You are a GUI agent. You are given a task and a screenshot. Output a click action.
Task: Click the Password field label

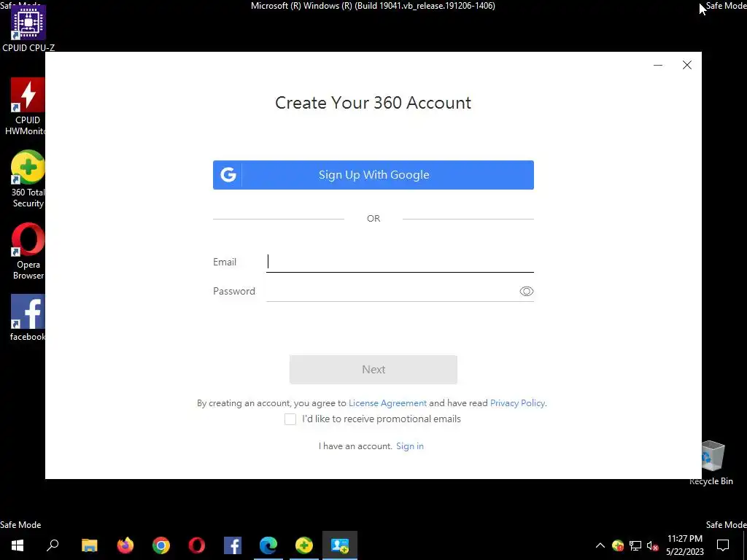tap(234, 291)
